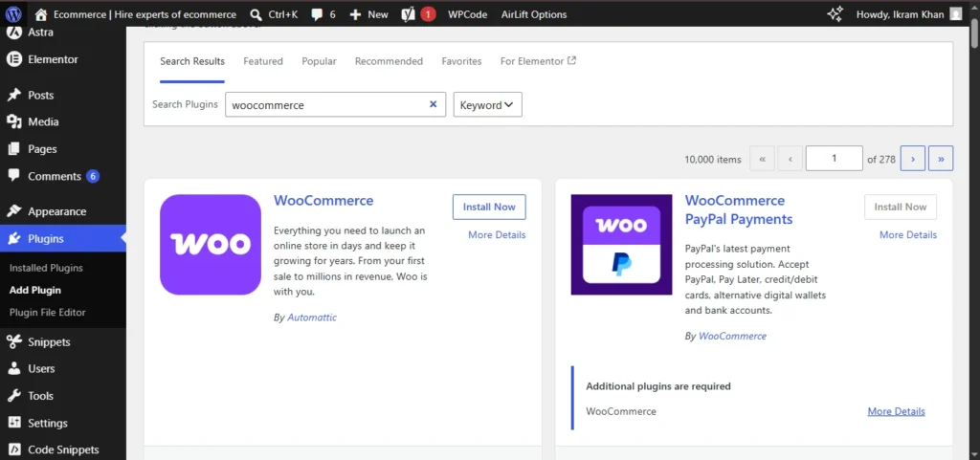Viewport: 980px width, 460px height.
Task: Click Install Now for WooCommerce PayPal Payments
Action: [900, 207]
